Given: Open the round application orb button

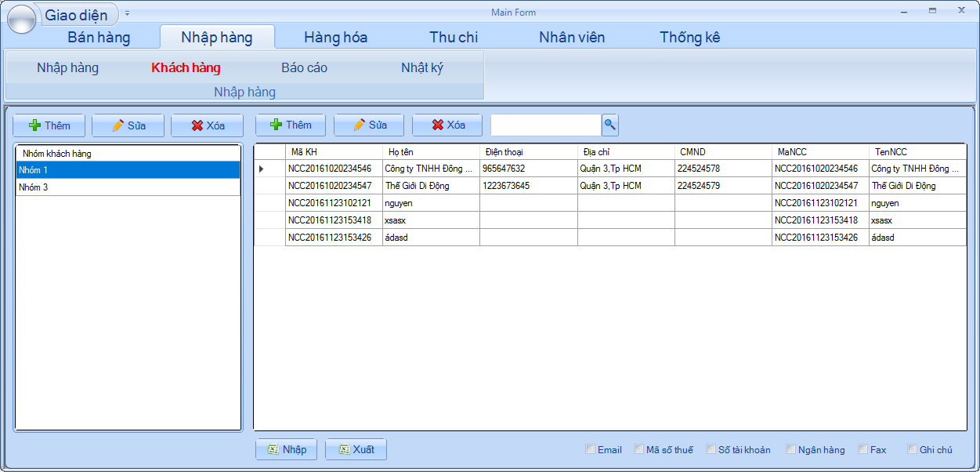Looking at the screenshot, I should click(x=21, y=19).
